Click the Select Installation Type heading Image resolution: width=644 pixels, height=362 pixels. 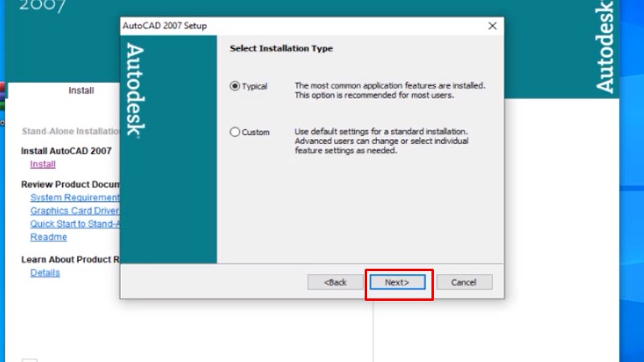[281, 49]
